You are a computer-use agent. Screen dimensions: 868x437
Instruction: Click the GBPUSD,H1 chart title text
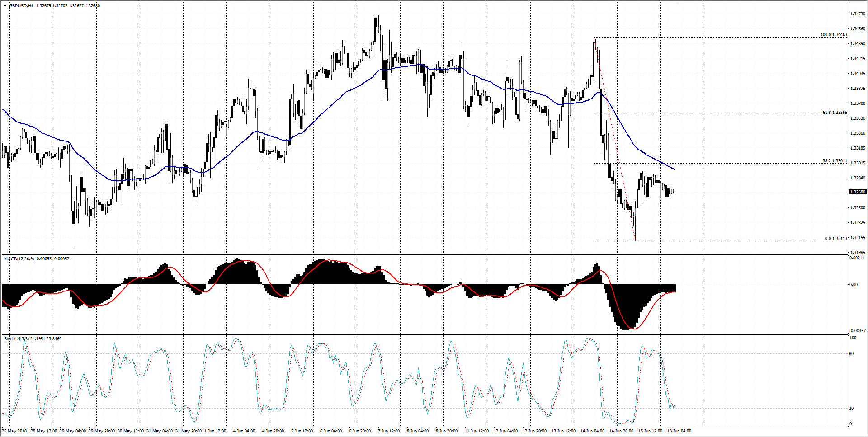[x=21, y=6]
